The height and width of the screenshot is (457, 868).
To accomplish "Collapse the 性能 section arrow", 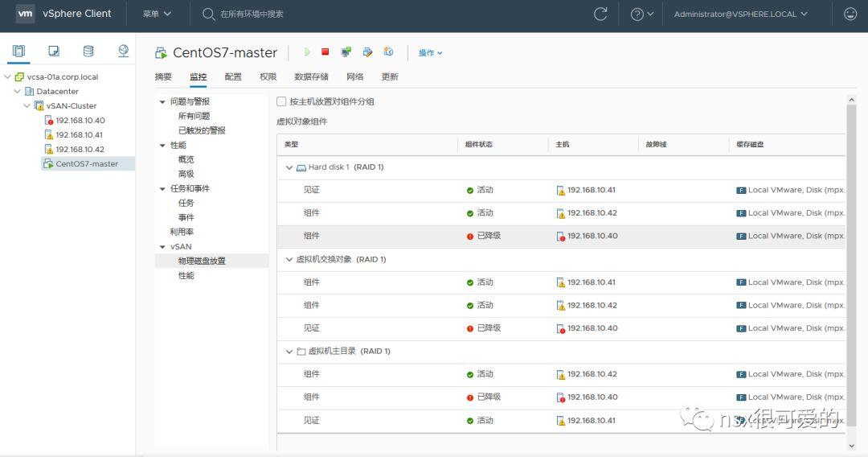I will pos(162,146).
